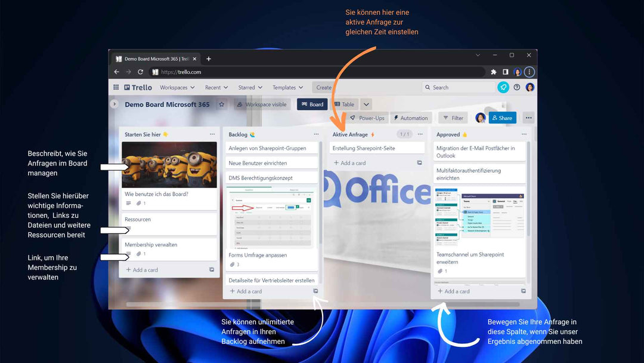Click the Search input field
The image size is (644, 363).
(x=459, y=87)
